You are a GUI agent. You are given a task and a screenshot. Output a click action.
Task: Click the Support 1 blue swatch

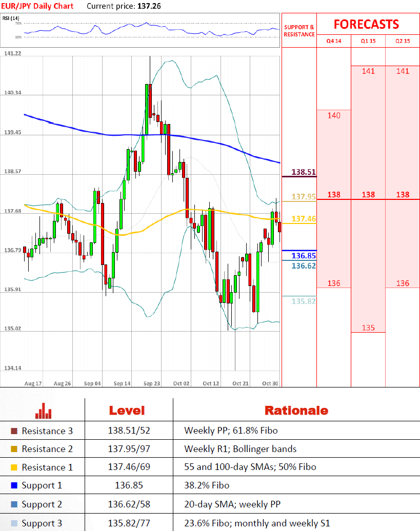click(x=14, y=485)
